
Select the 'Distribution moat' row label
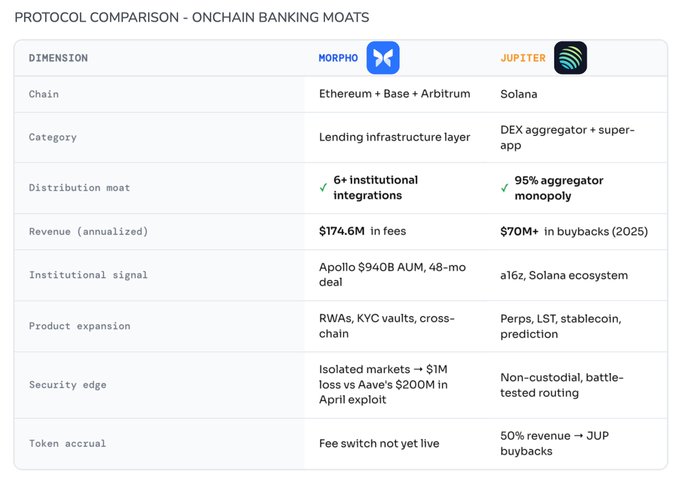(79, 188)
